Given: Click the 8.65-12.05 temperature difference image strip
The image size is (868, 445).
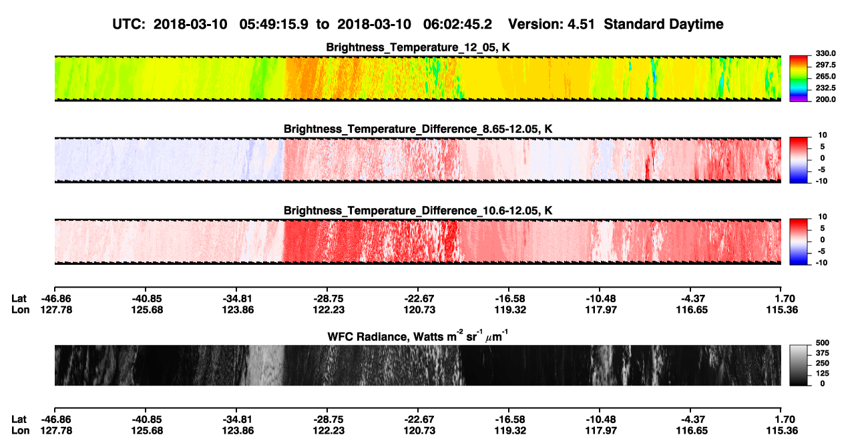Looking at the screenshot, I should point(417,160).
